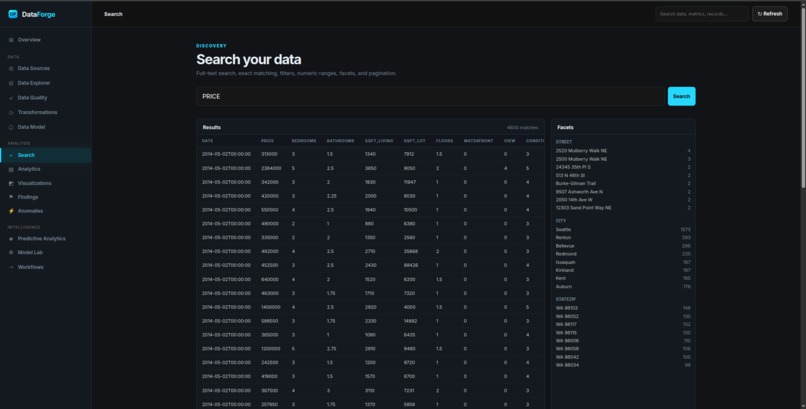Click the Data Sources sidebar icon

tap(11, 68)
